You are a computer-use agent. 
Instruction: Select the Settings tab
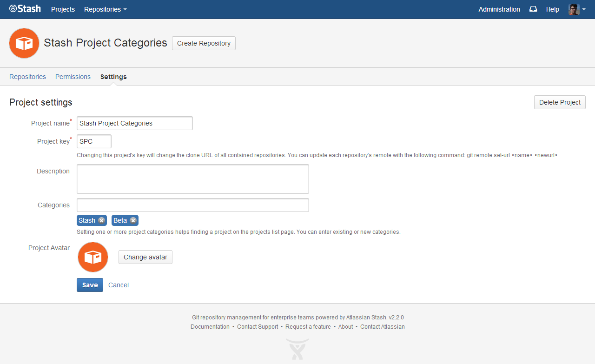point(113,77)
